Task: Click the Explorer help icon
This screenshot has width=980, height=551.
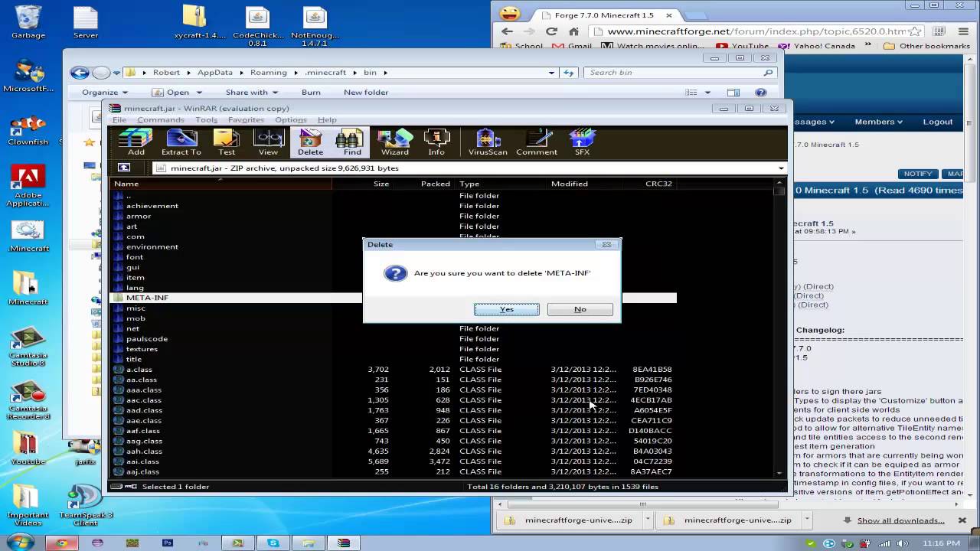Action: point(761,92)
